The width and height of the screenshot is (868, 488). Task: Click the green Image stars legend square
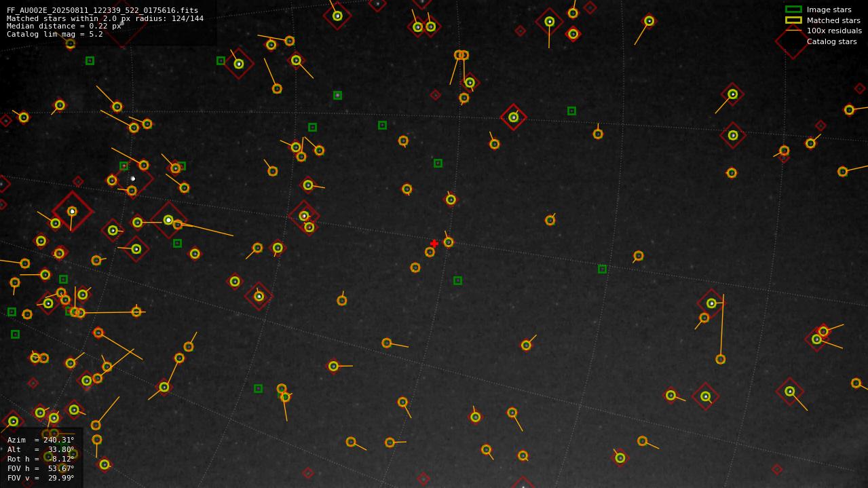[x=793, y=10]
